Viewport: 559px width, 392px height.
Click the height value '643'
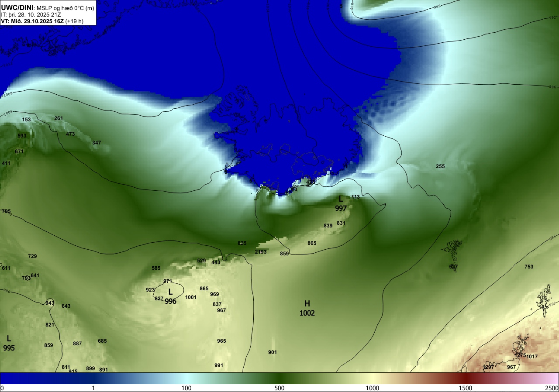66,306
